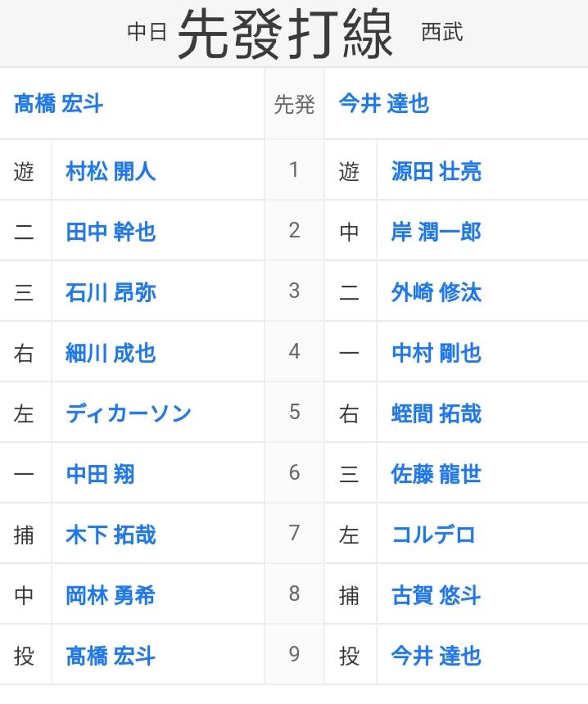Click third batter 石川 昂弥
The height and width of the screenshot is (704, 588).
click(x=111, y=292)
